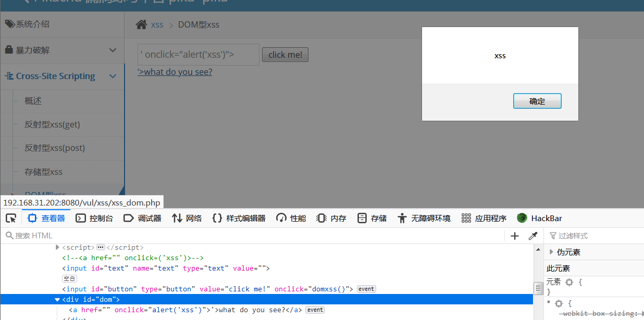Expand the script node triangle
The image size is (644, 320).
coord(57,247)
